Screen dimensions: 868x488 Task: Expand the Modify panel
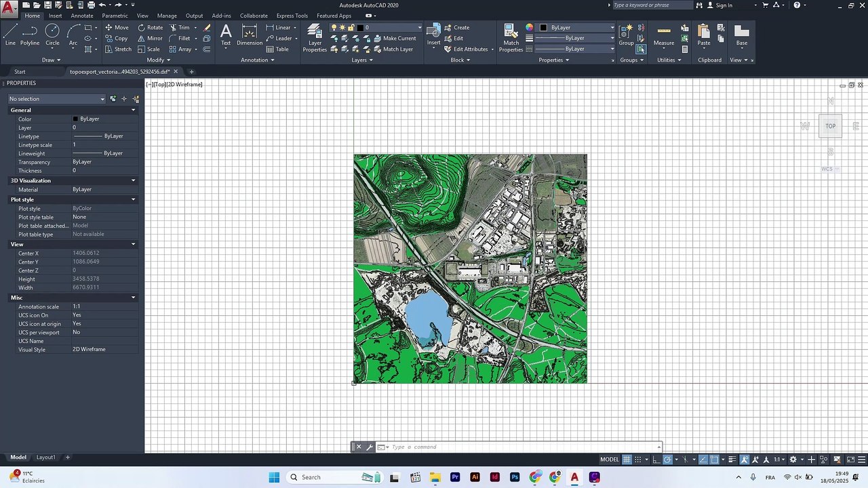[x=158, y=60]
